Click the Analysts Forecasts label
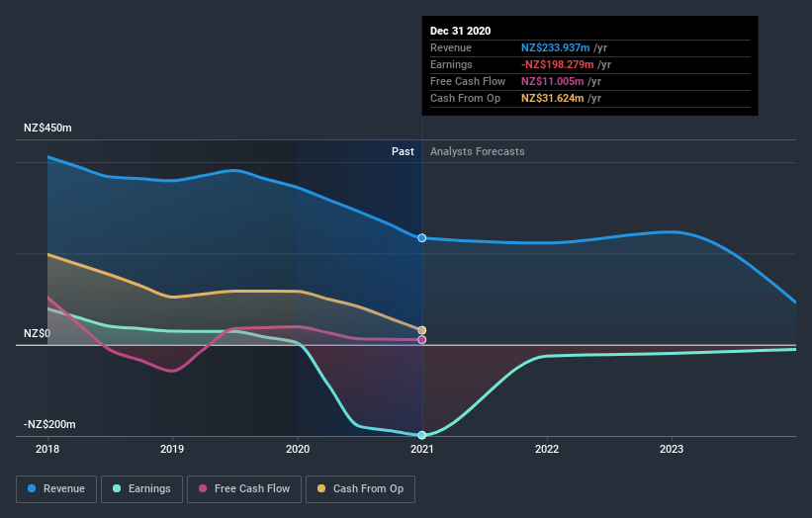This screenshot has width=812, height=518. [x=478, y=151]
